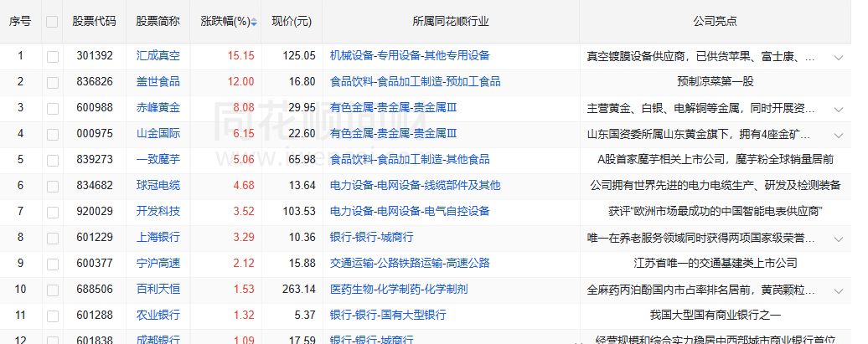Click the 公司亮点 column header
The image size is (868, 344).
[x=716, y=22]
